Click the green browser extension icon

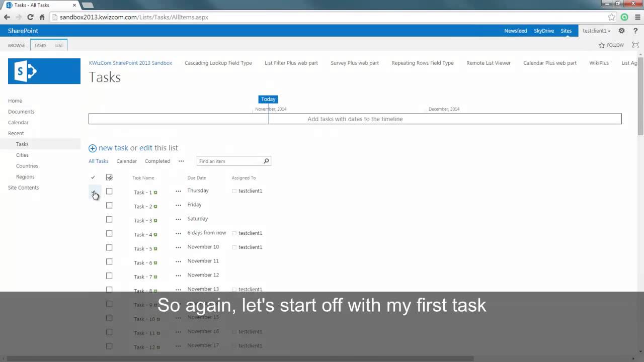click(624, 17)
